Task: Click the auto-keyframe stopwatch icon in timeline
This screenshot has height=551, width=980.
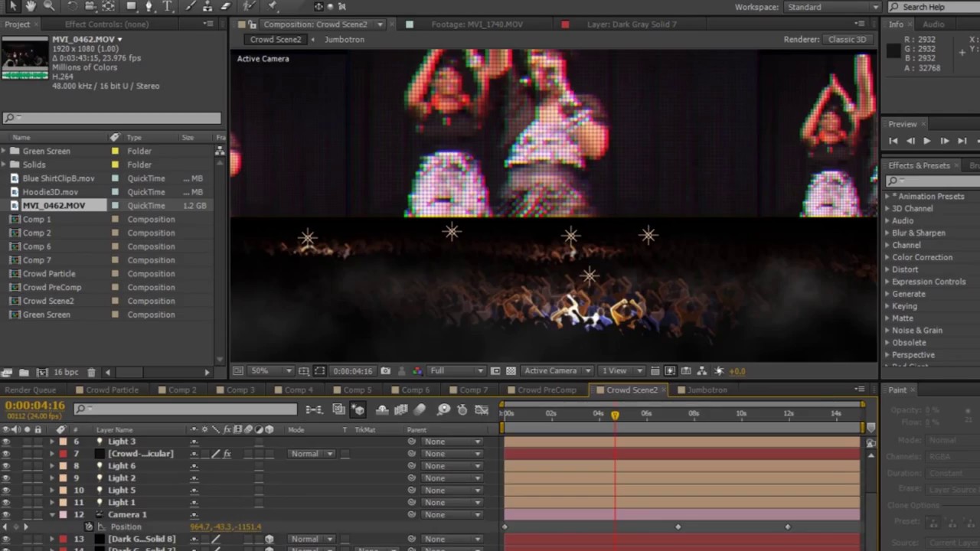Action: pos(462,410)
